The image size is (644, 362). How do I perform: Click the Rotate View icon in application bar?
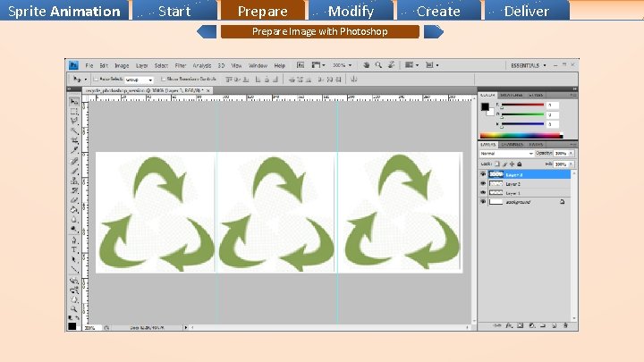click(392, 65)
